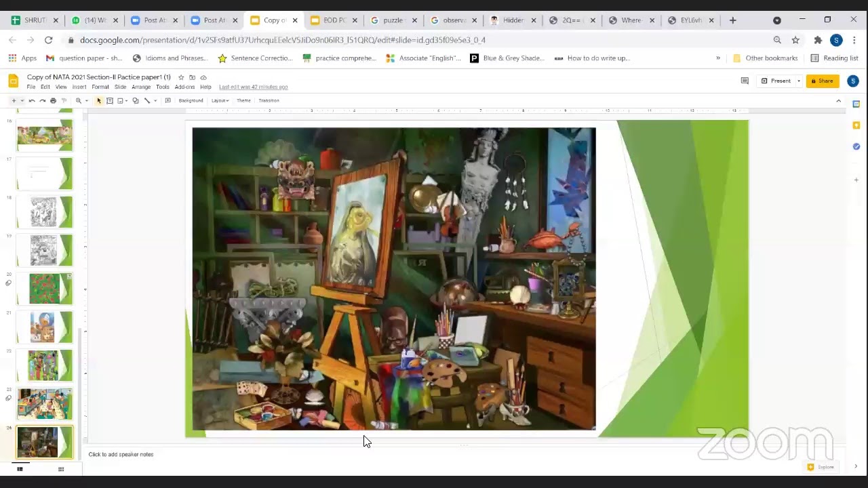Open the File menu

pos(31,87)
